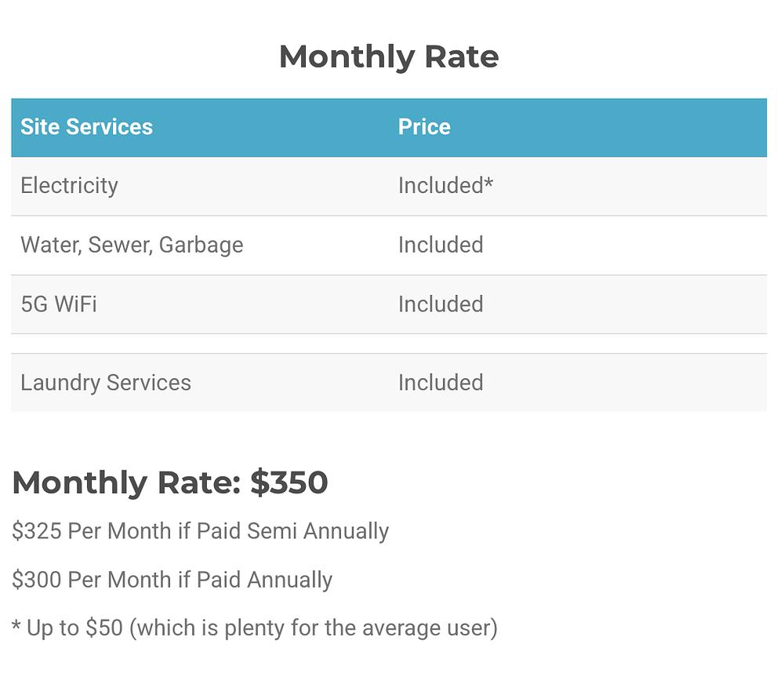Select the Laundry Services row label

tap(106, 383)
